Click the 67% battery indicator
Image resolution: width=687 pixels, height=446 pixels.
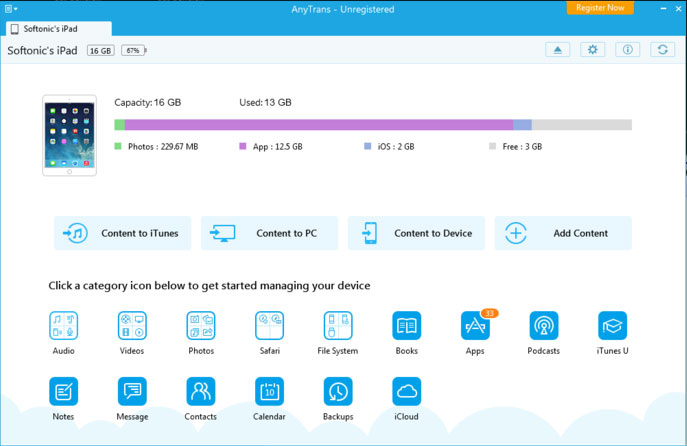(x=134, y=50)
